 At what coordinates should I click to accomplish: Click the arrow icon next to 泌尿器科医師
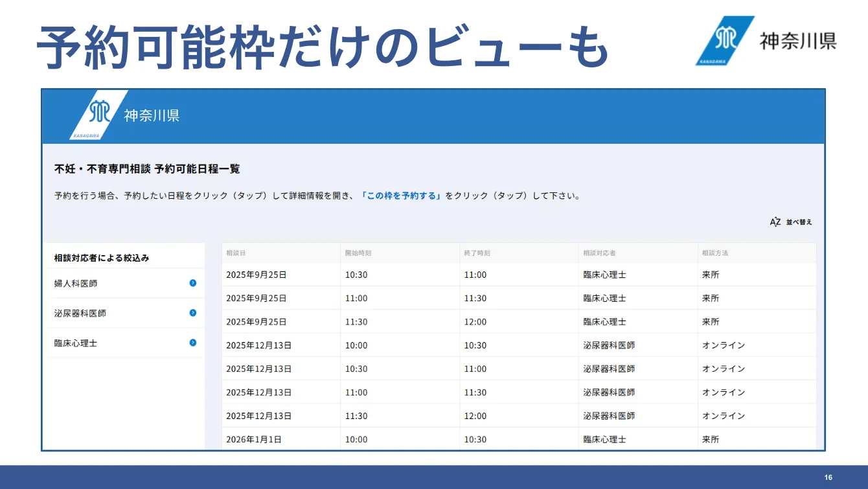pyautogui.click(x=193, y=313)
